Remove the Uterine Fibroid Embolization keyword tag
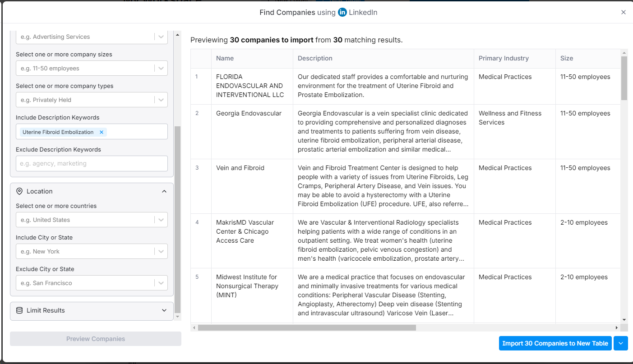 [102, 132]
